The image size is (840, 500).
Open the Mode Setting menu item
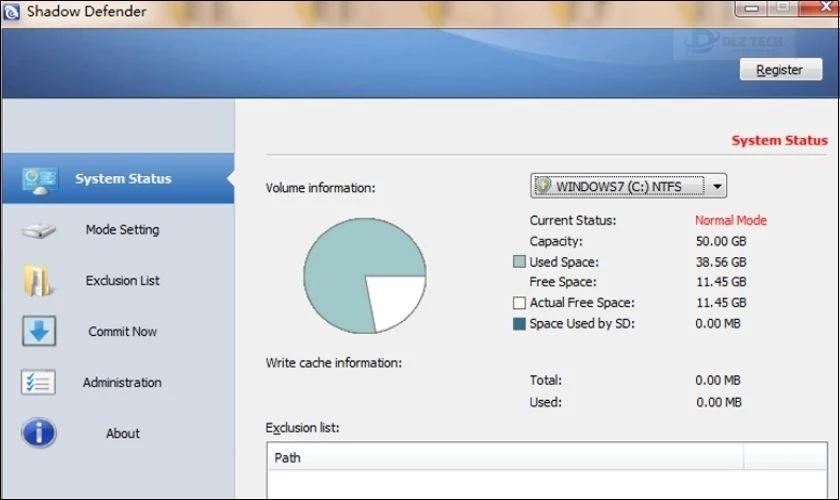click(122, 230)
